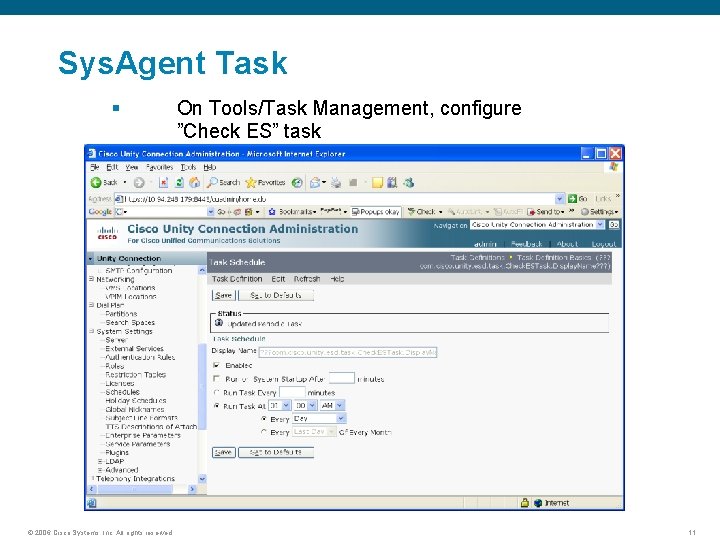Click the sidebar horizontal scrollbar right arrow
This screenshot has height=540, width=720.
pyautogui.click(x=192, y=489)
